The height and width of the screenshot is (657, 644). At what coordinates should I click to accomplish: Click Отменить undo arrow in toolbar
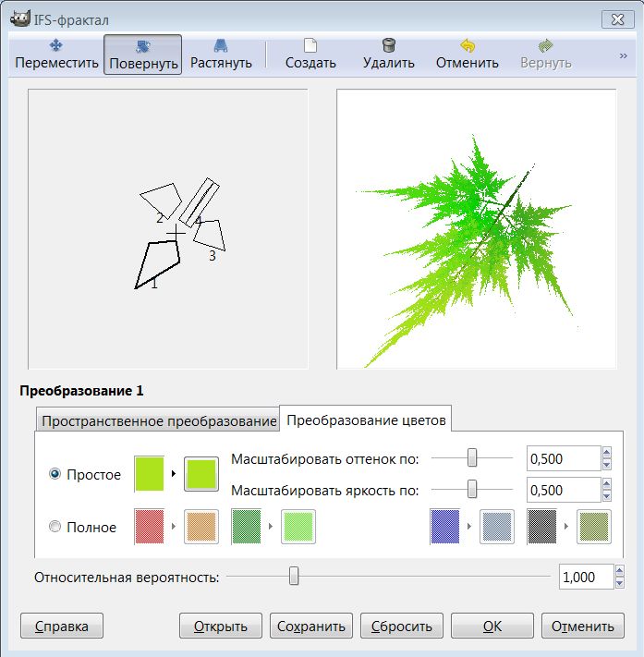tap(467, 55)
